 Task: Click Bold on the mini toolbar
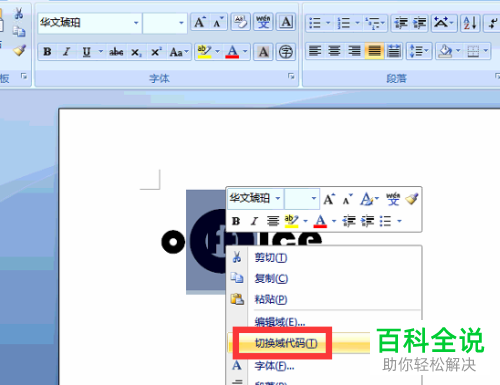click(x=236, y=221)
